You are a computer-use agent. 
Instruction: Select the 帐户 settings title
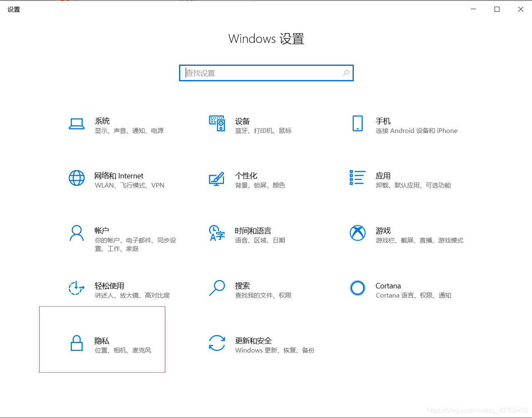(x=102, y=231)
